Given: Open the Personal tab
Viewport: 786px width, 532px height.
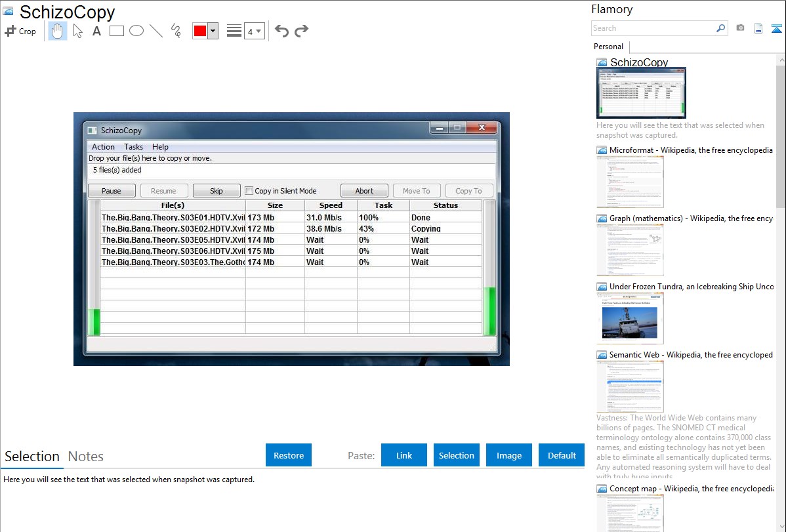Looking at the screenshot, I should (x=609, y=46).
